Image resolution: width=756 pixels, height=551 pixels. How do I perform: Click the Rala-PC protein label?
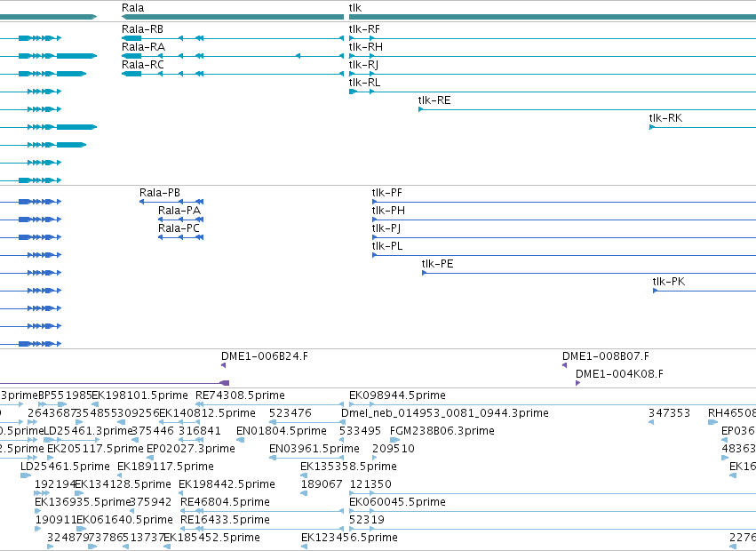point(179,228)
